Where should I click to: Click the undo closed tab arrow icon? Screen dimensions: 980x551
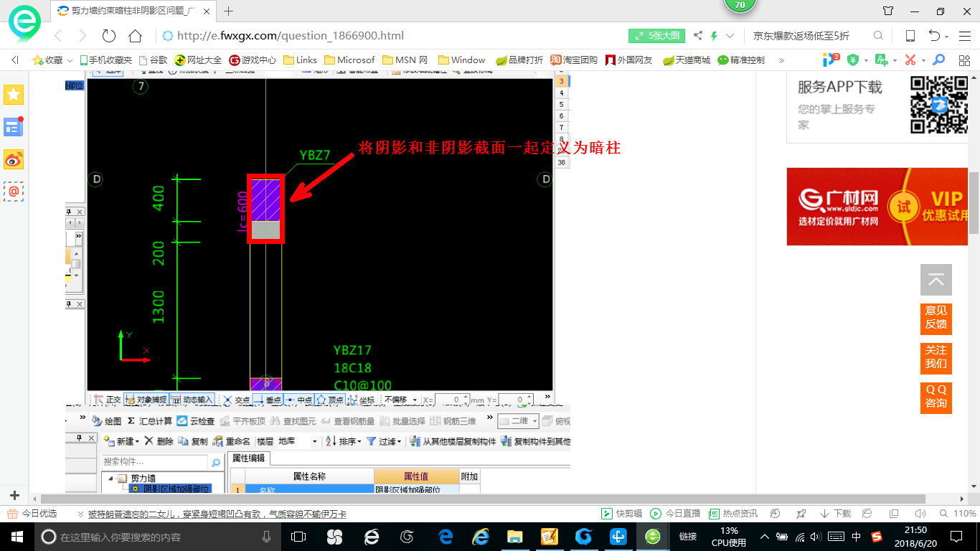coord(934,36)
